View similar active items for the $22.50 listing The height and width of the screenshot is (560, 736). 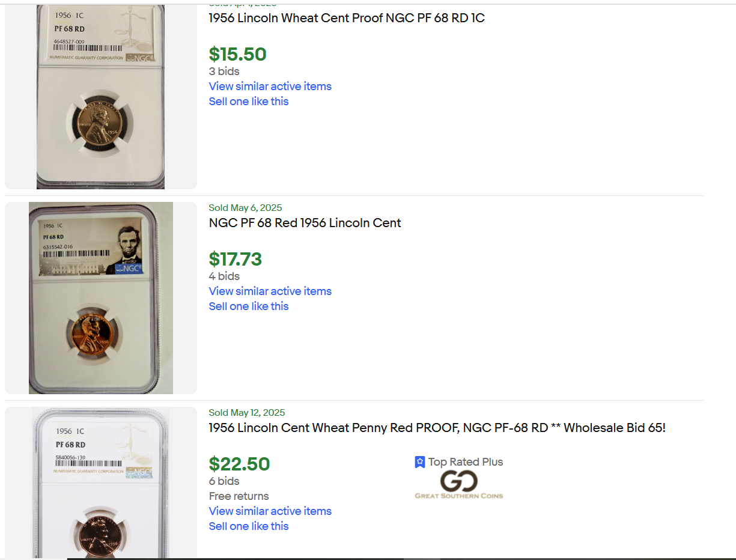pyautogui.click(x=270, y=511)
